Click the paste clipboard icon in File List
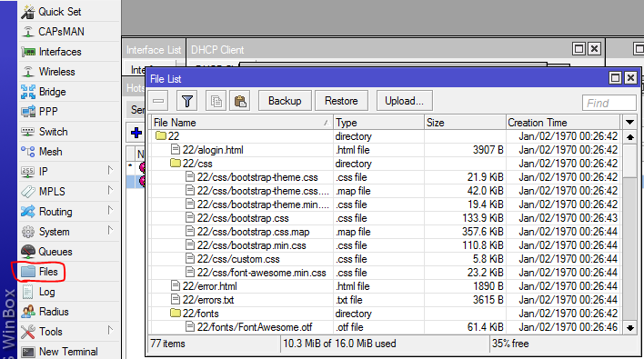Viewport: 644px width, 359px height. coord(240,101)
